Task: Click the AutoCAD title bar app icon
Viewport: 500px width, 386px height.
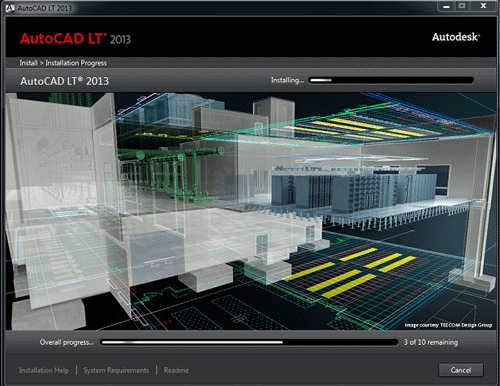Action: click(10, 8)
